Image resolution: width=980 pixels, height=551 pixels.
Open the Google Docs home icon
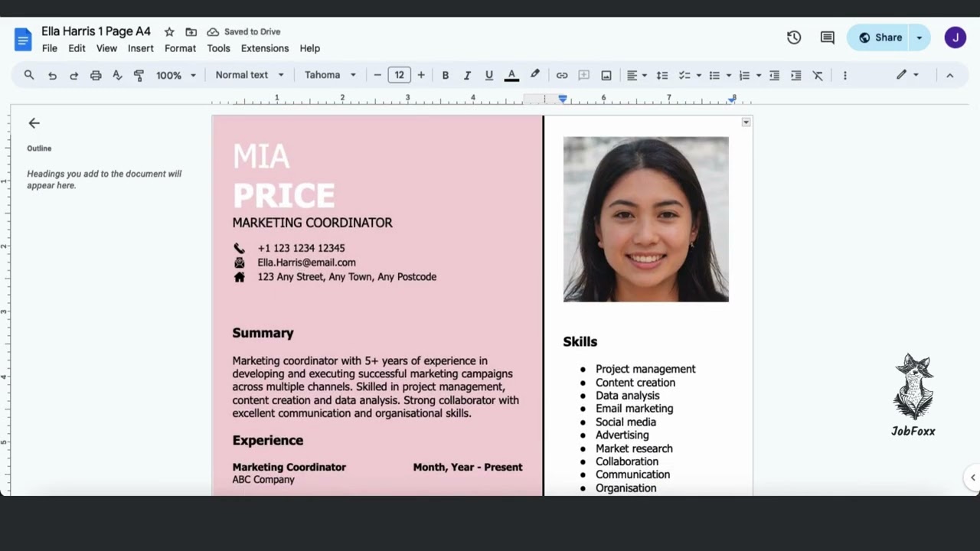pos(23,39)
